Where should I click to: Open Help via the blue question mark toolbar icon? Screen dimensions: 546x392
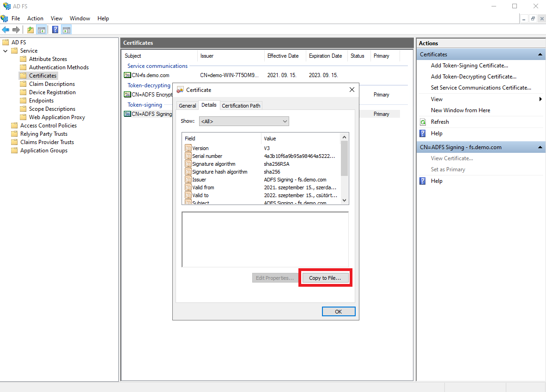(x=55, y=30)
